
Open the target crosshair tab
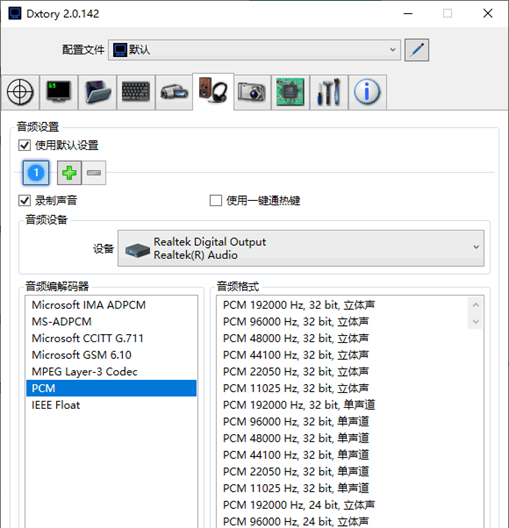pyautogui.click(x=20, y=92)
